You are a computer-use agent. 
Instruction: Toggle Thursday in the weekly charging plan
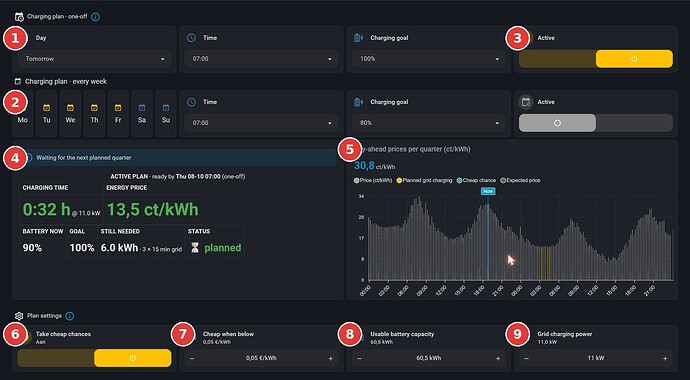(94, 114)
